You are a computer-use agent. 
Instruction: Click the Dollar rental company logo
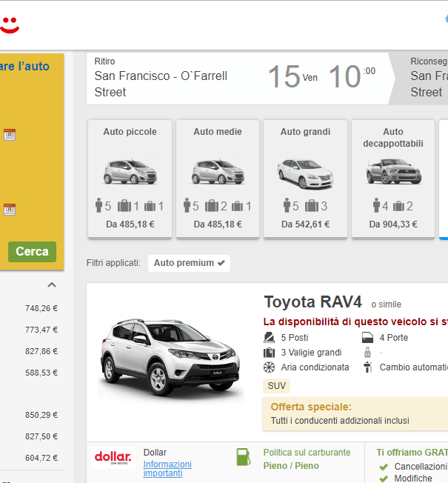113,457
